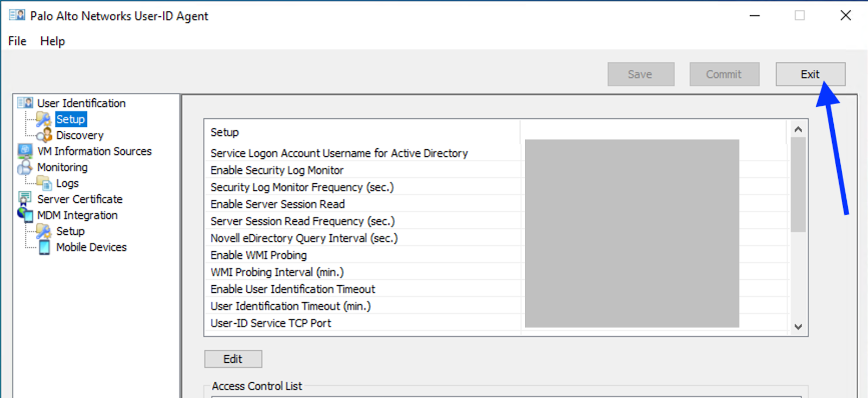Exit the User-ID Agent
The image size is (868, 398).
(x=810, y=74)
